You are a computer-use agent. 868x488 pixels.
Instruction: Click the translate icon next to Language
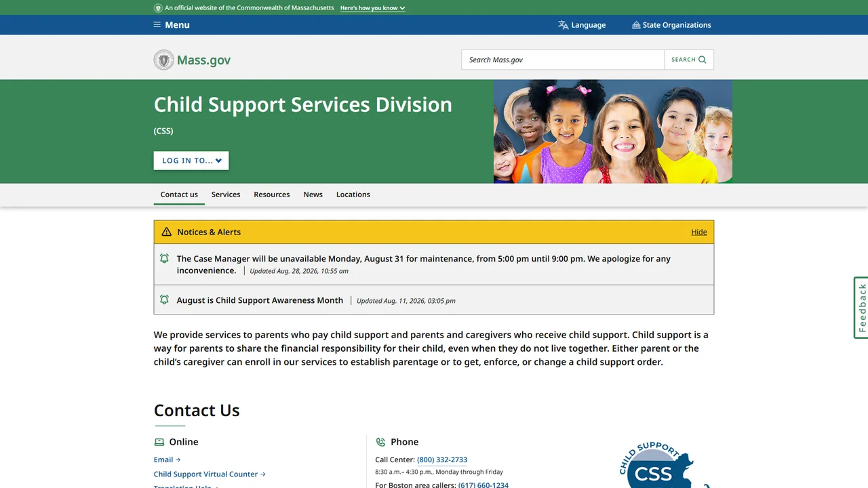563,25
